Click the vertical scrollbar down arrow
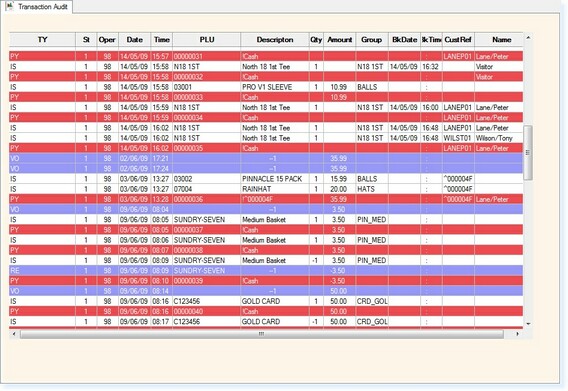The image size is (568, 391). [528, 324]
